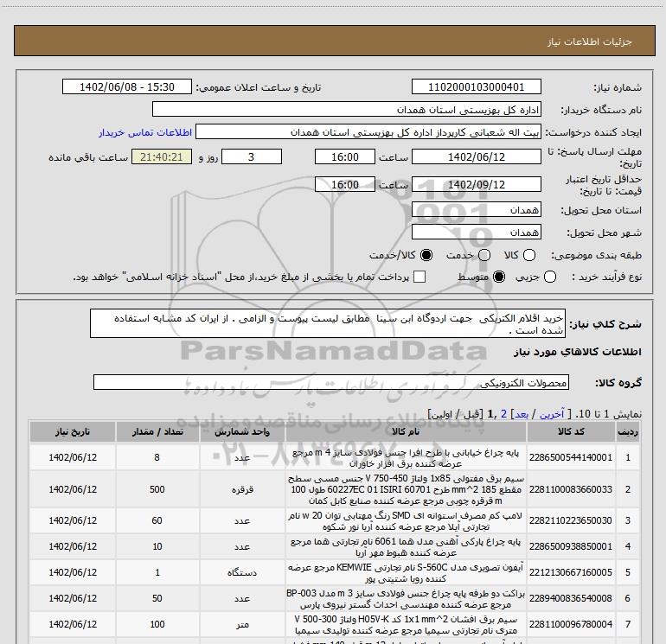Select the کالا/خدمت radio button
This screenshot has width=666, height=644.
click(426, 255)
